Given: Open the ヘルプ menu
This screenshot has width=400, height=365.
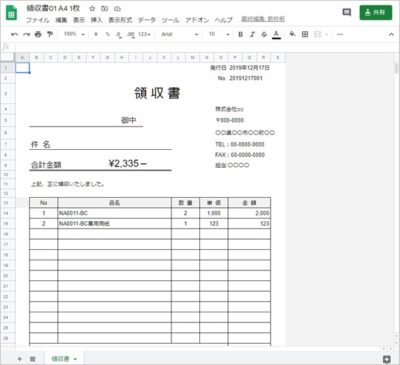Looking at the screenshot, I should click(223, 20).
